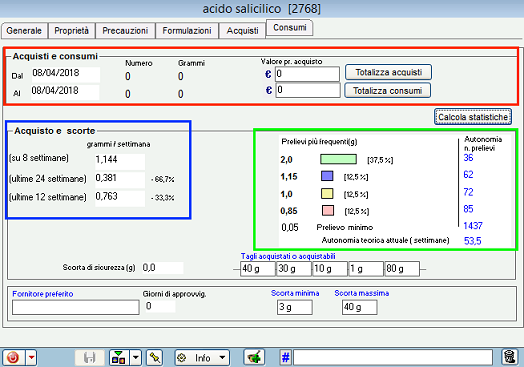Click the autonomia value 85
Viewport: 524px width, 367px height.
click(469, 209)
